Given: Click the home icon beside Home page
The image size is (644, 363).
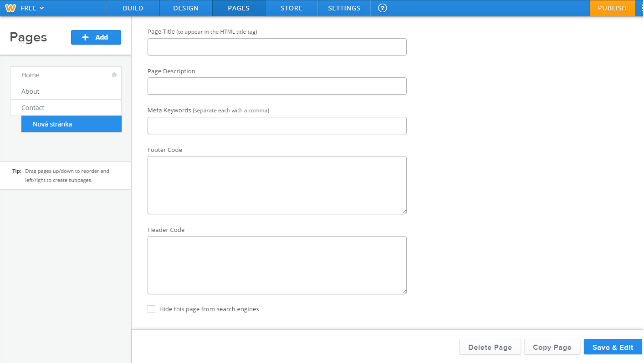Looking at the screenshot, I should click(114, 75).
